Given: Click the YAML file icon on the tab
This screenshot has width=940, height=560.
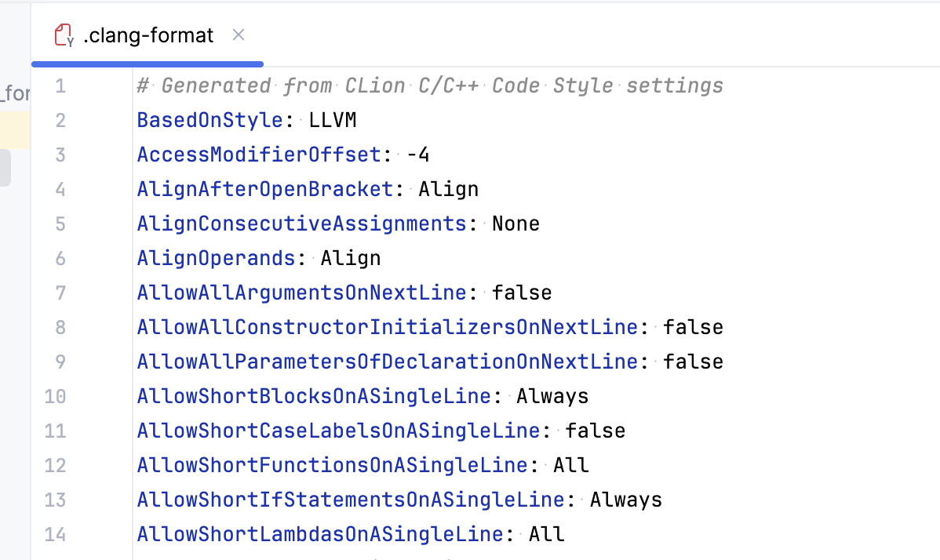Looking at the screenshot, I should pos(61,35).
